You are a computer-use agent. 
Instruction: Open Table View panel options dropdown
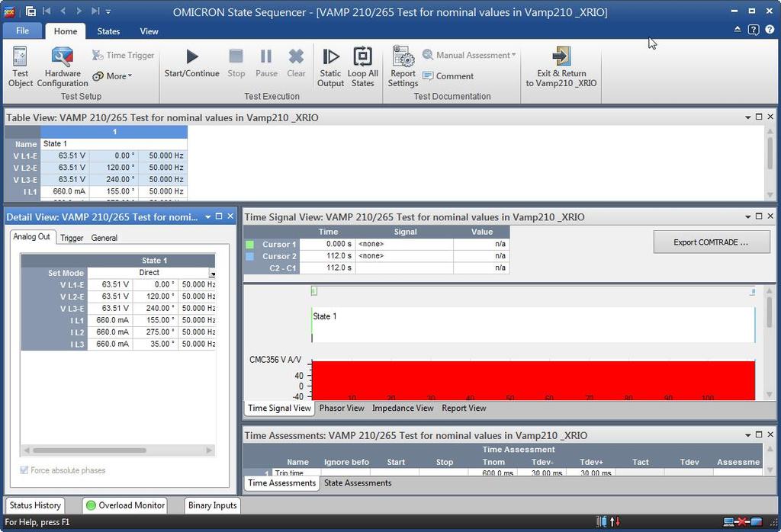pyautogui.click(x=747, y=117)
